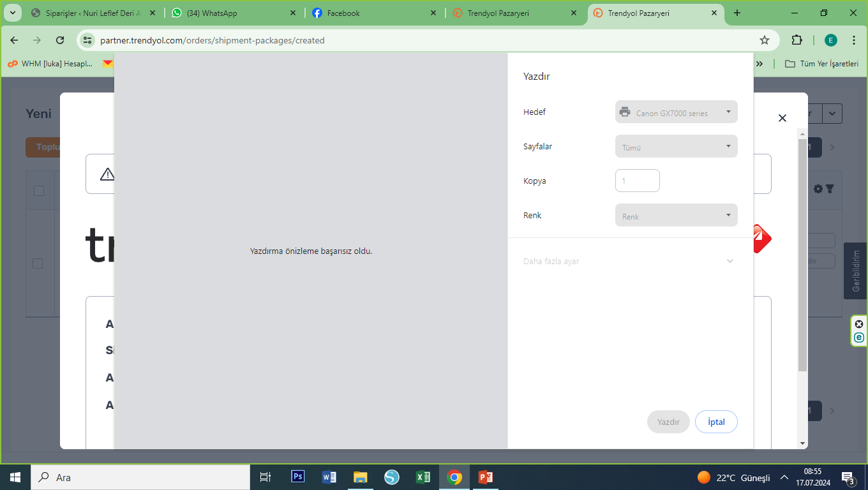Open the Windows Start menu

coord(15,477)
